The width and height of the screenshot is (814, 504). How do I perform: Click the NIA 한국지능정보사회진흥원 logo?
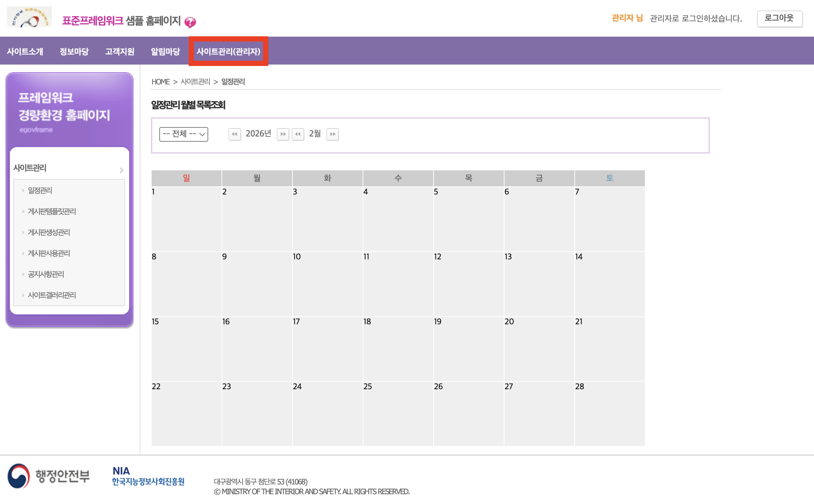click(148, 476)
